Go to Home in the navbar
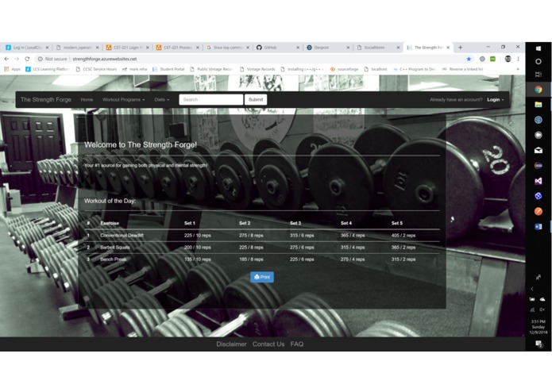Viewport: 552px width, 392px height. click(x=87, y=99)
